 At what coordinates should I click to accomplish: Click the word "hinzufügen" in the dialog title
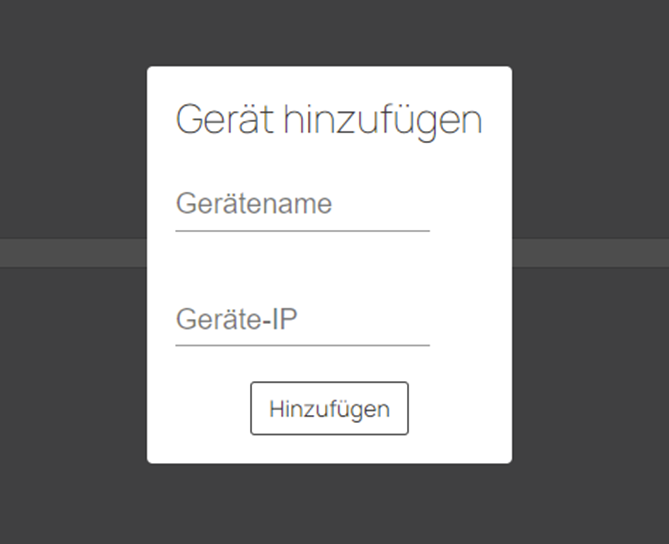[382, 120]
